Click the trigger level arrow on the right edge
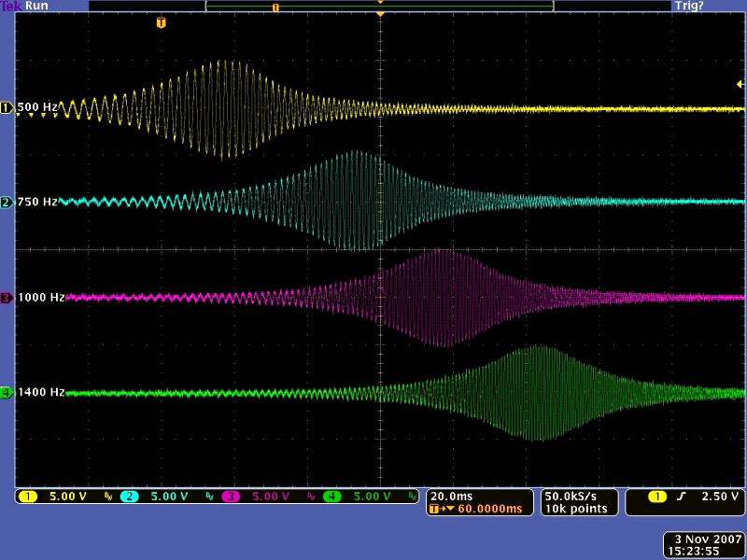The height and width of the screenshot is (560, 747). coord(740,85)
